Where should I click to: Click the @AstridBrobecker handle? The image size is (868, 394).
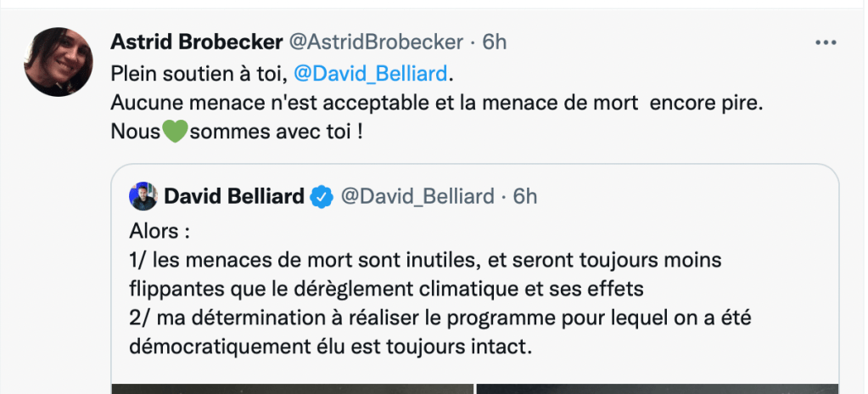pyautogui.click(x=378, y=42)
